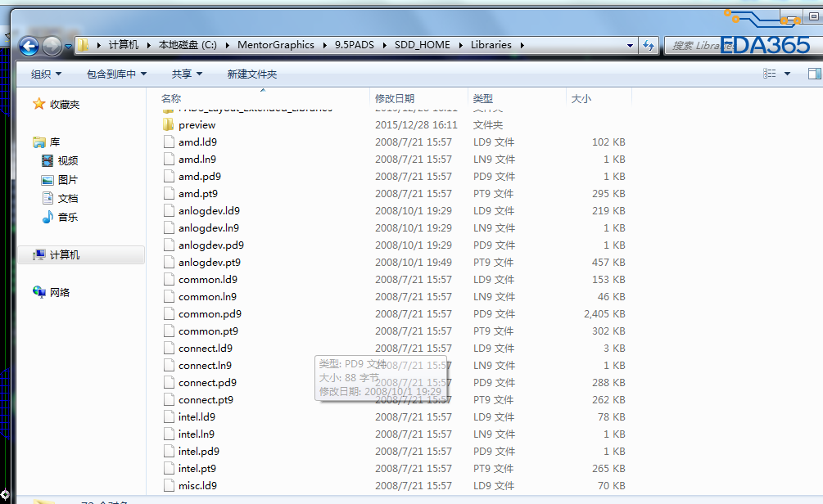823x504 pixels.
Task: Expand arrow after Libraries in breadcrumb
Action: point(522,45)
